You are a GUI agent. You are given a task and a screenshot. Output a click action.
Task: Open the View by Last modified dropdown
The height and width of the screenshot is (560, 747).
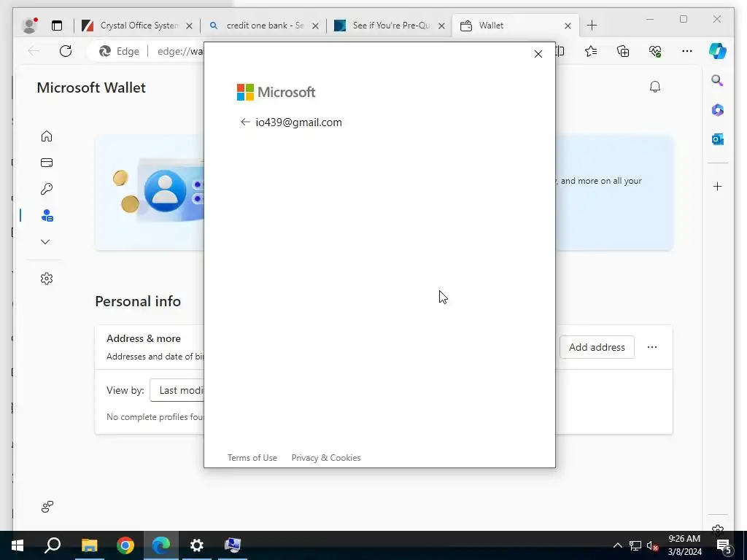coord(177,391)
